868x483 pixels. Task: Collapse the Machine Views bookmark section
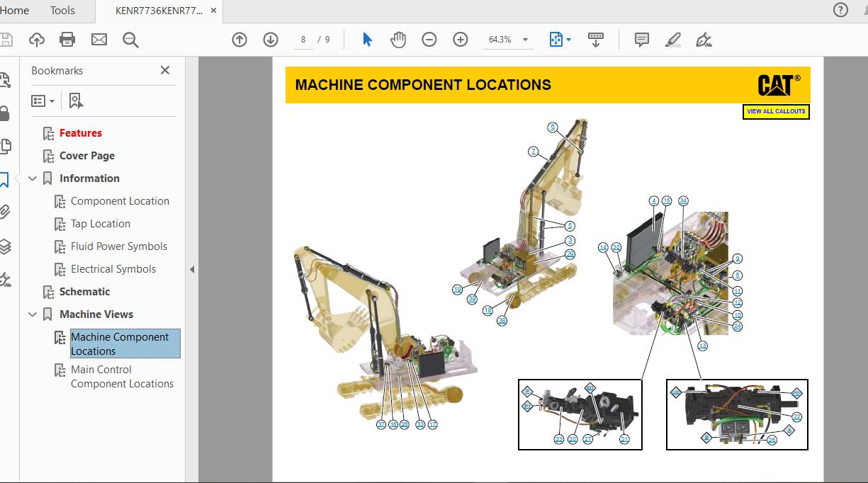32,314
